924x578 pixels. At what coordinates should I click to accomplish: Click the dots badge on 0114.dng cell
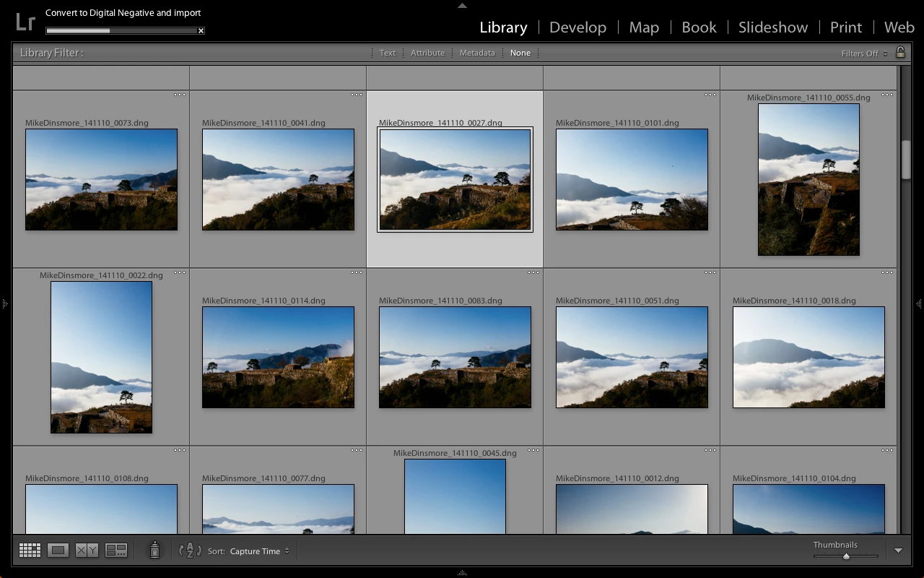pos(357,272)
